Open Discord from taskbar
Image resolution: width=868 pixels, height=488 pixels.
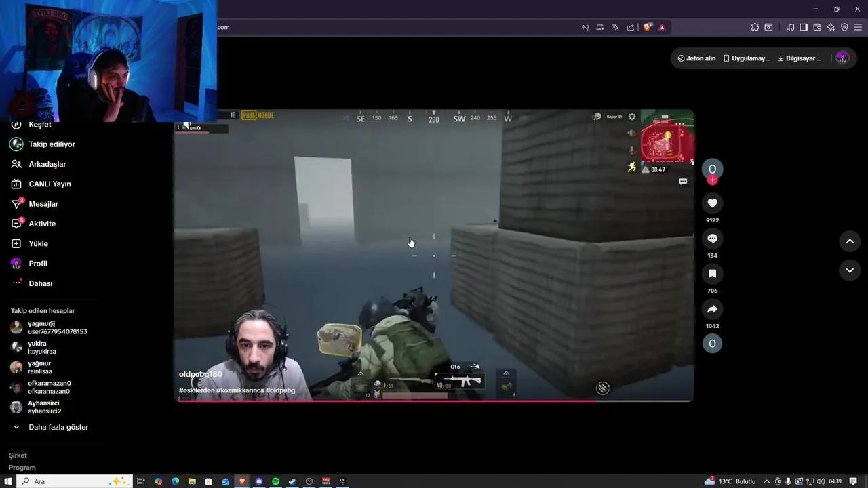click(259, 481)
